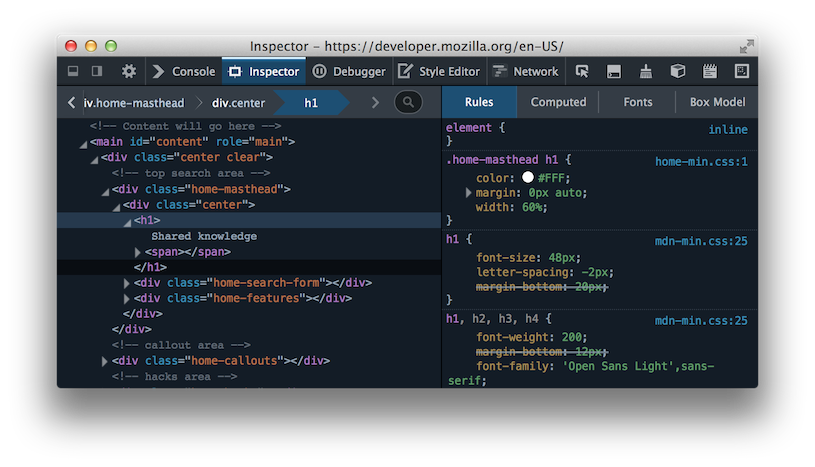Expand the margin property shorthand triangle
Viewport: 815px width, 467px height.
click(467, 192)
